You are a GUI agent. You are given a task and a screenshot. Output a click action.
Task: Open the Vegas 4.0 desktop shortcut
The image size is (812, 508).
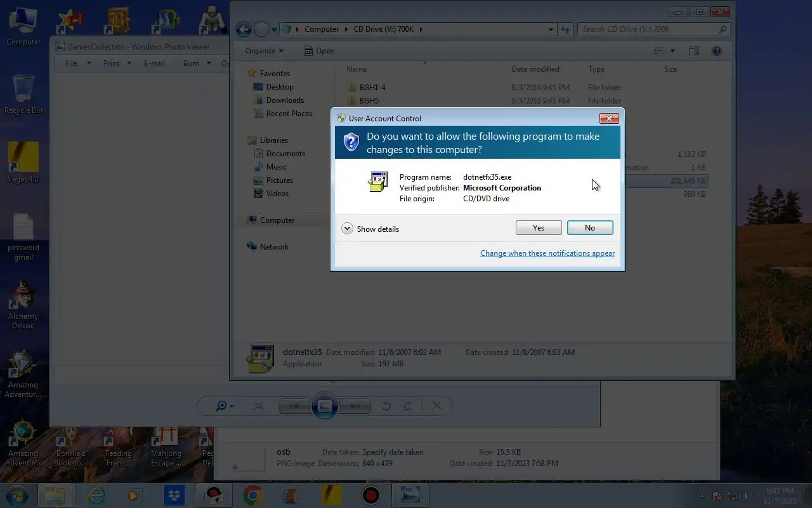point(23,163)
